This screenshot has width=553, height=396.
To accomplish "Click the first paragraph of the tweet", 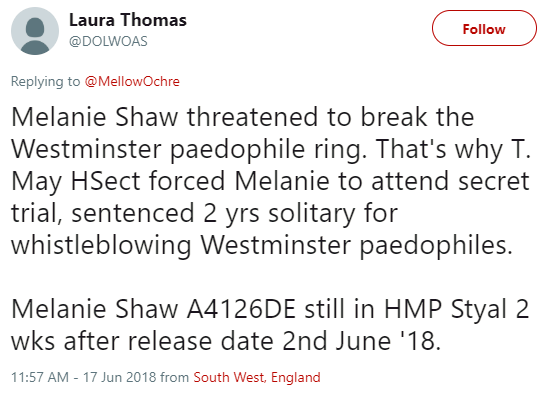I will tap(271, 181).
